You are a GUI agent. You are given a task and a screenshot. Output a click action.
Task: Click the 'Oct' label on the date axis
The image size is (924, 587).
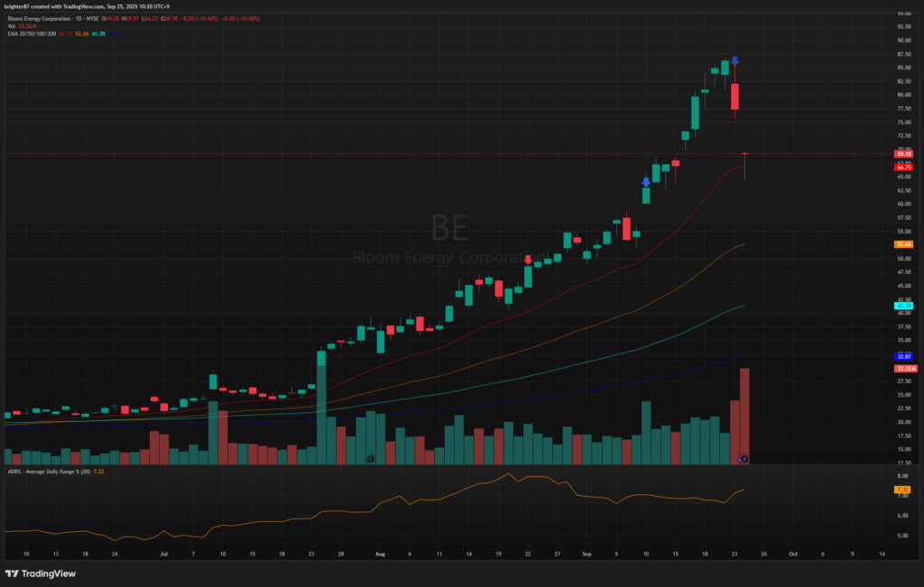(793, 554)
